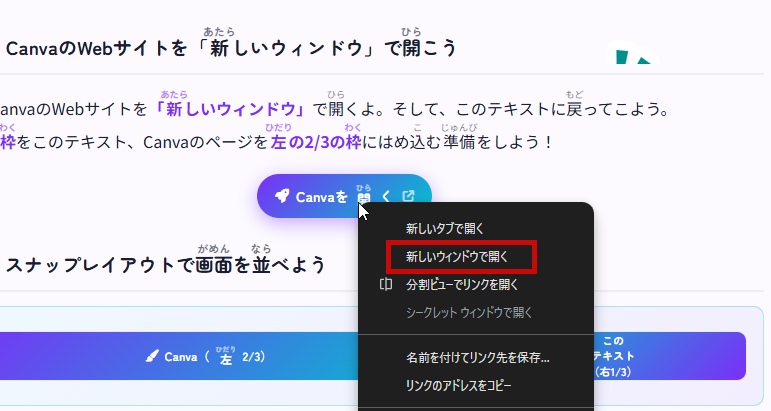Click the split view icon in context menu
Viewport: 771px width, 411px height.
click(386, 284)
